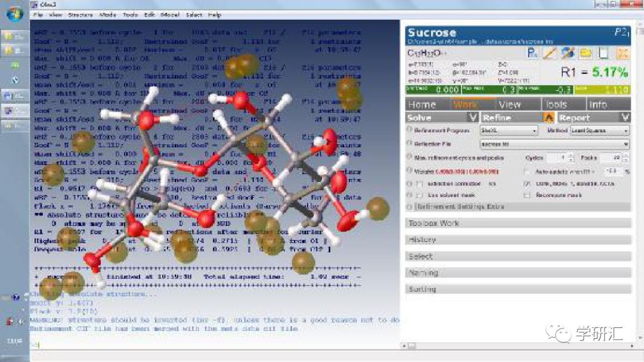644x362 pixels.
Task: Switch to the View tab in panel
Action: [518, 104]
